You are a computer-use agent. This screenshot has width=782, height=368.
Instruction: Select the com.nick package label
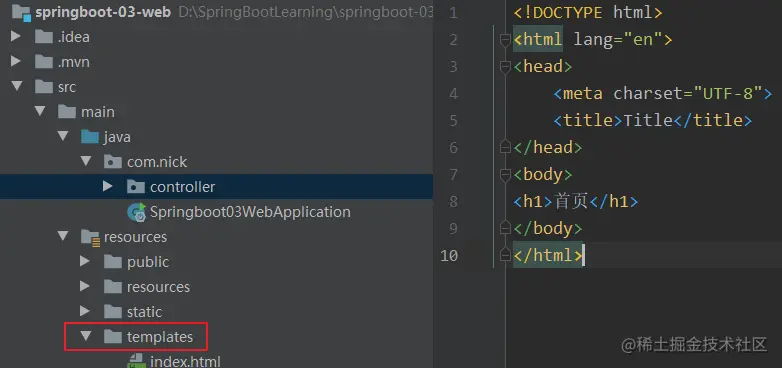tap(157, 162)
